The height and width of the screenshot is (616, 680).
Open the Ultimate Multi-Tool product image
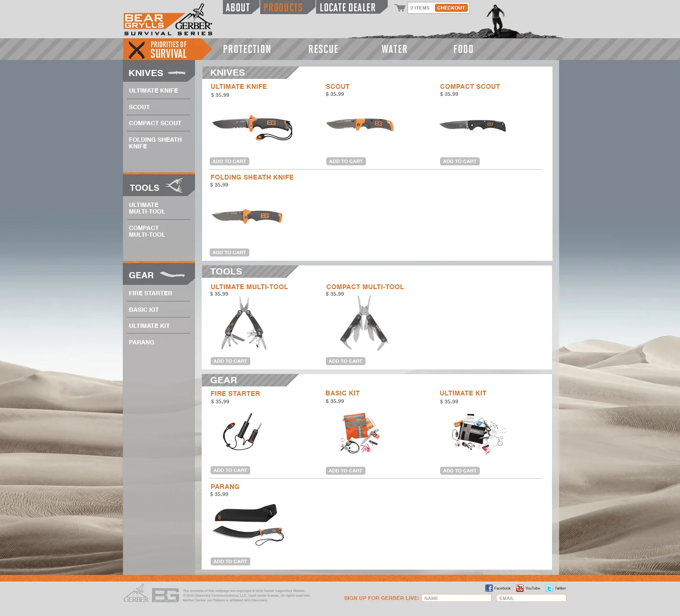[244, 324]
